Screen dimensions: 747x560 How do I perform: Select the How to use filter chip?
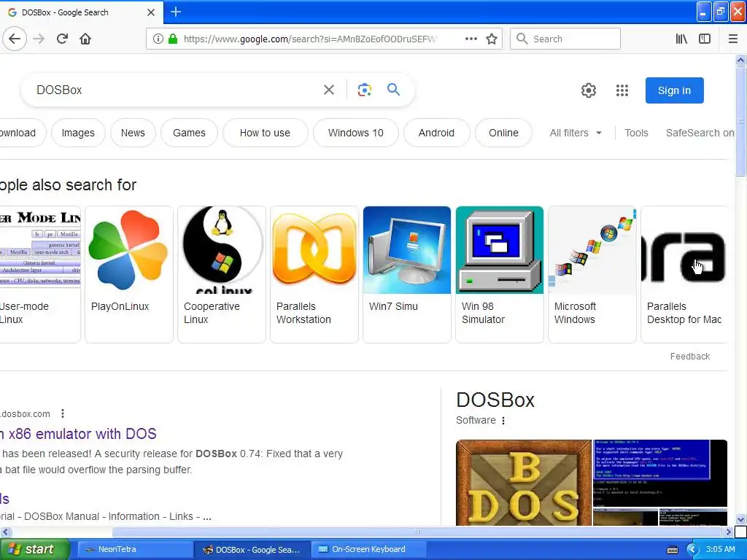point(265,133)
